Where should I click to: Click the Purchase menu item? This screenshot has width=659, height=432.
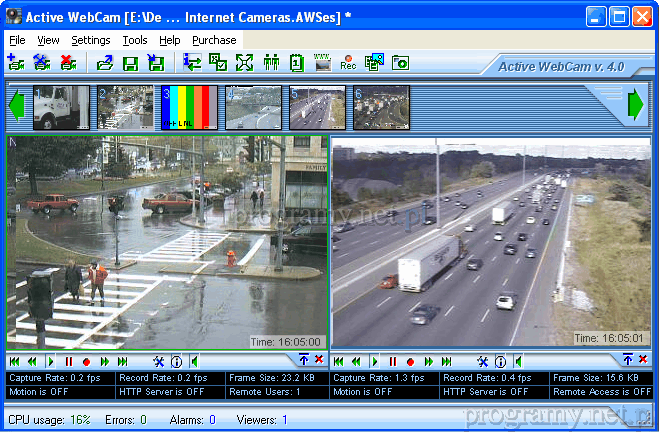[214, 40]
